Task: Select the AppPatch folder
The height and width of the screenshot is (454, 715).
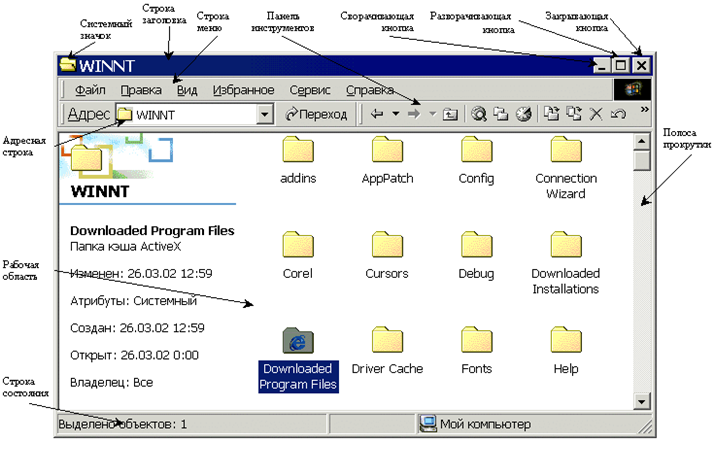Action: pyautogui.click(x=387, y=160)
